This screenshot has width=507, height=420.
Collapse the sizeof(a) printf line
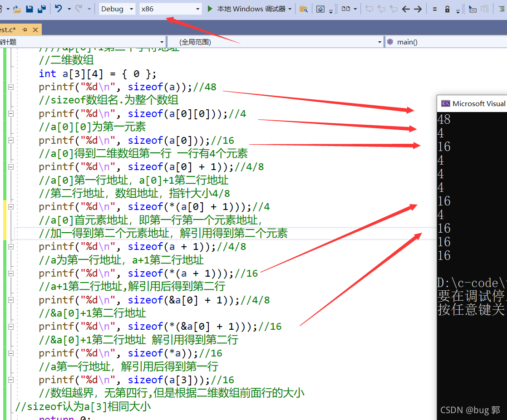point(11,87)
